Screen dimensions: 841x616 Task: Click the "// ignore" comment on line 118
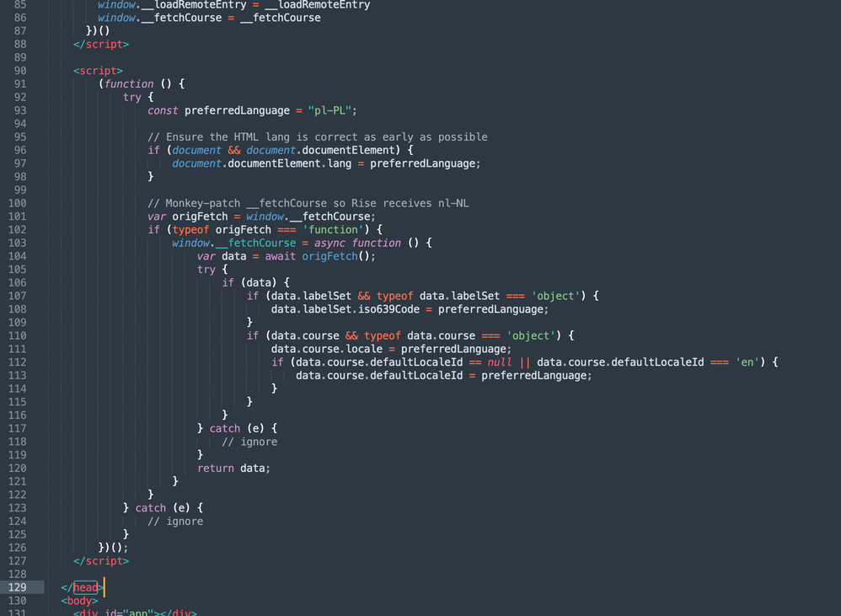tap(249, 442)
